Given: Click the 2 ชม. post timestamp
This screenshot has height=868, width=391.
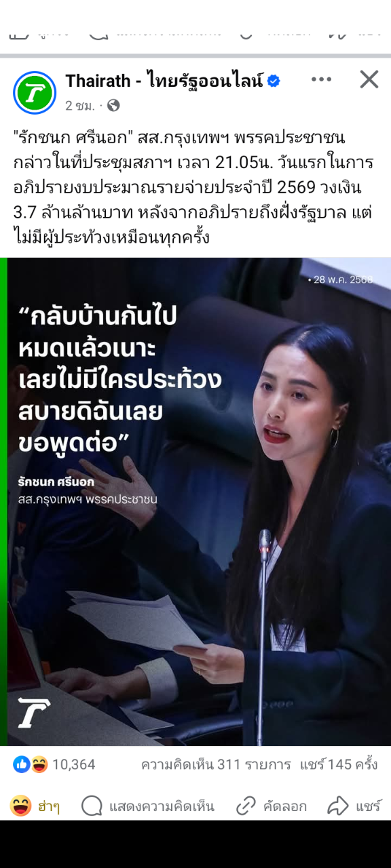Looking at the screenshot, I should tap(79, 105).
